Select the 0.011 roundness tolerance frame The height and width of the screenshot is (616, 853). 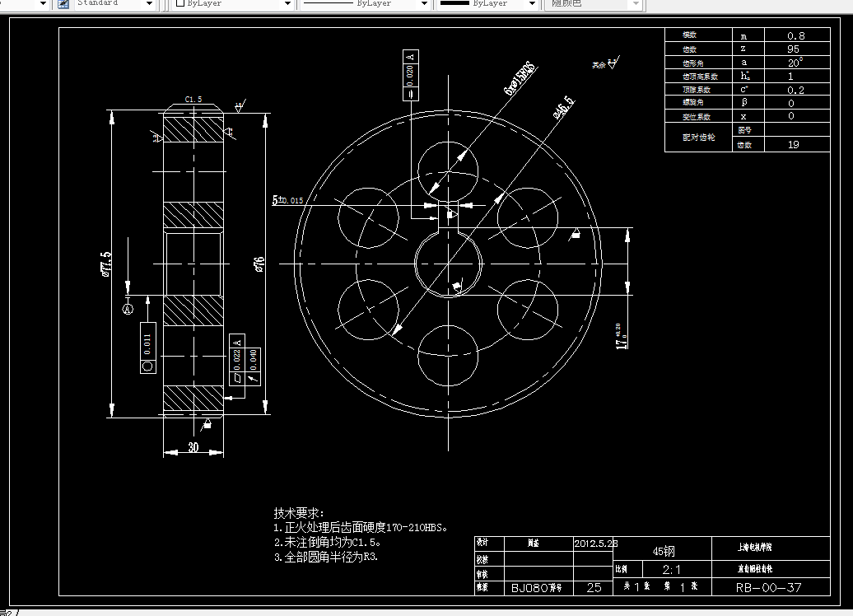[148, 348]
